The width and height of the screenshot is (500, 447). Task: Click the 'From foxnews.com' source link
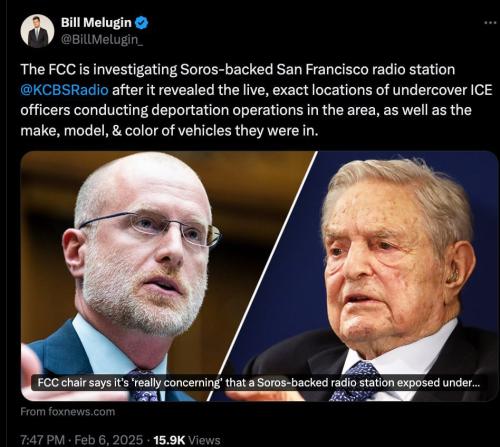pyautogui.click(x=68, y=412)
